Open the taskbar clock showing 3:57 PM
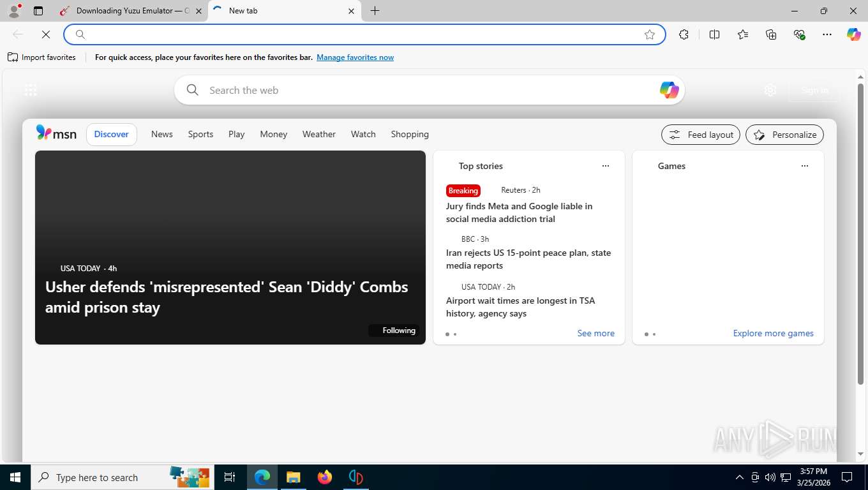 [813, 477]
